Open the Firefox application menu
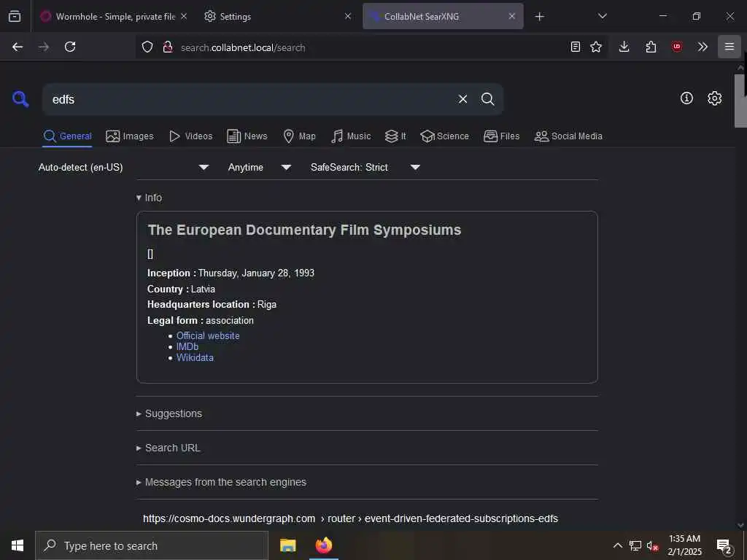Screen dimensions: 747x560 (x=729, y=47)
